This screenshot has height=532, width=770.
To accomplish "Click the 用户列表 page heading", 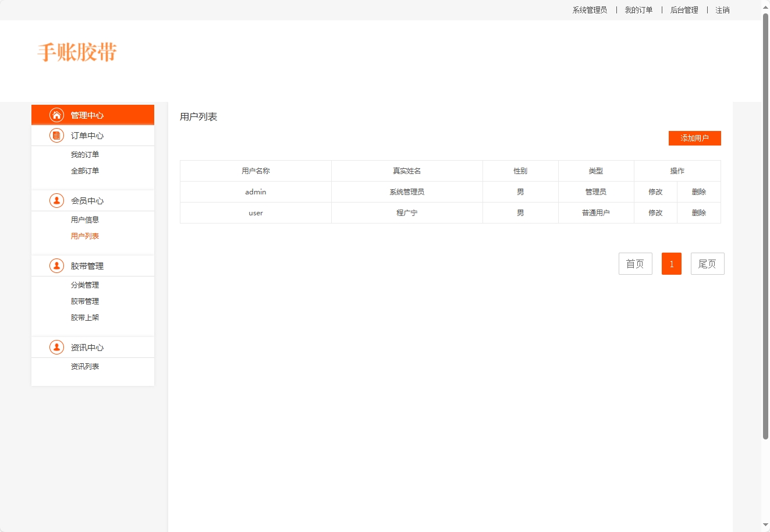I will pos(198,116).
